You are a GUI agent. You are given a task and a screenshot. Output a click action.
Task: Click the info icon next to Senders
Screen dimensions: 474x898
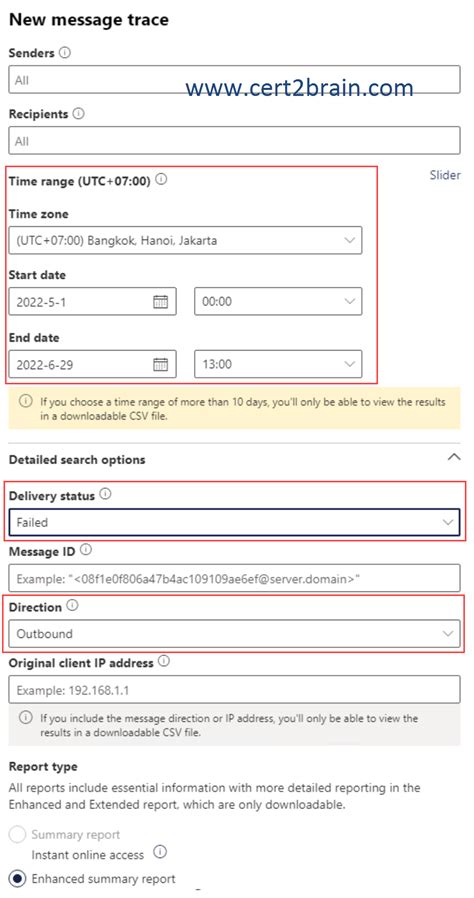[x=65, y=53]
